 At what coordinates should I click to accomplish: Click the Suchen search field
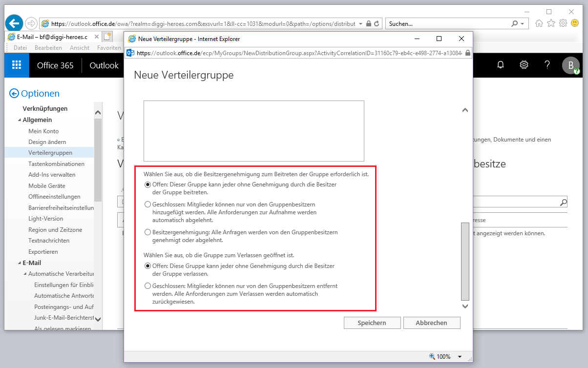click(447, 23)
